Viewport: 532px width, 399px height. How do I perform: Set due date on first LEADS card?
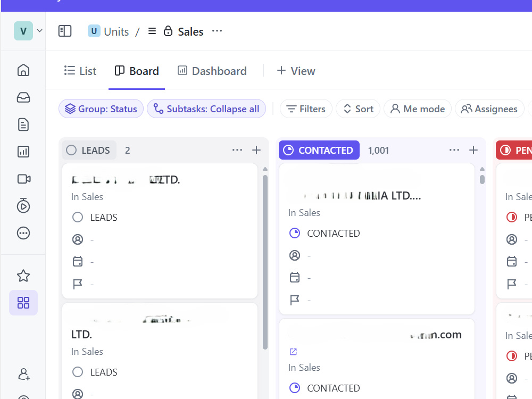[78, 262]
